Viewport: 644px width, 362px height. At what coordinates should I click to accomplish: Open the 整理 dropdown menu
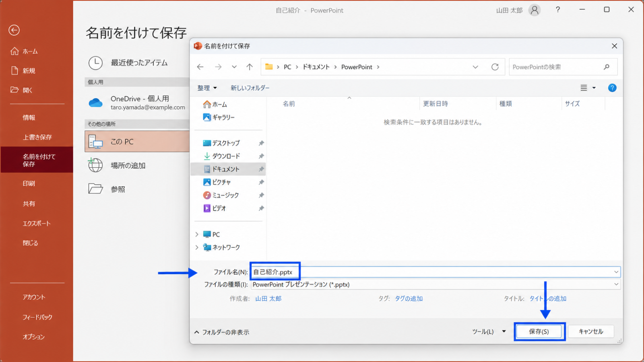tap(207, 88)
